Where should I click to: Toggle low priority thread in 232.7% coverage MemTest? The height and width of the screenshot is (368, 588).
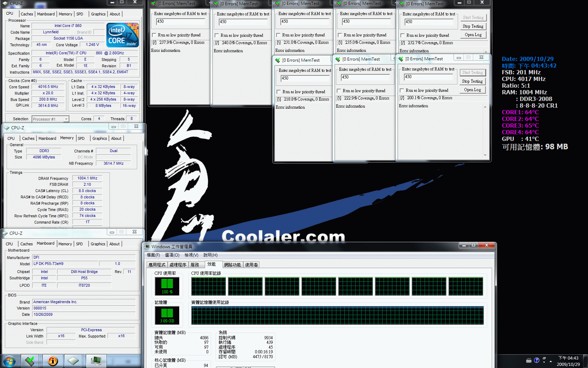402,35
